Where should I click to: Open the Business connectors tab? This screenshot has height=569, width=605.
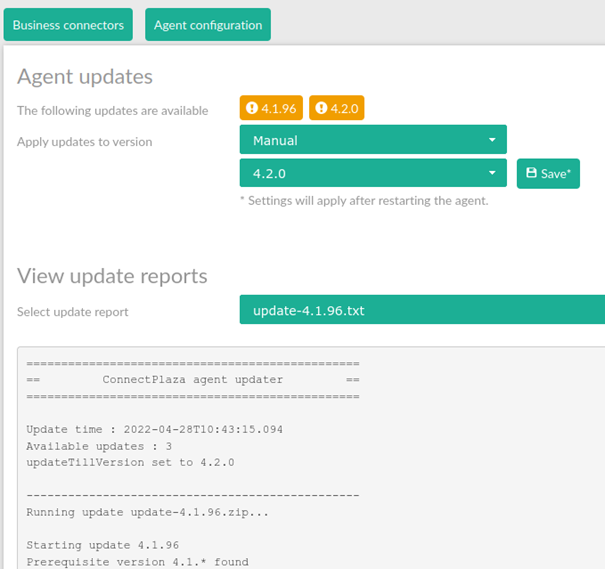coord(69,25)
